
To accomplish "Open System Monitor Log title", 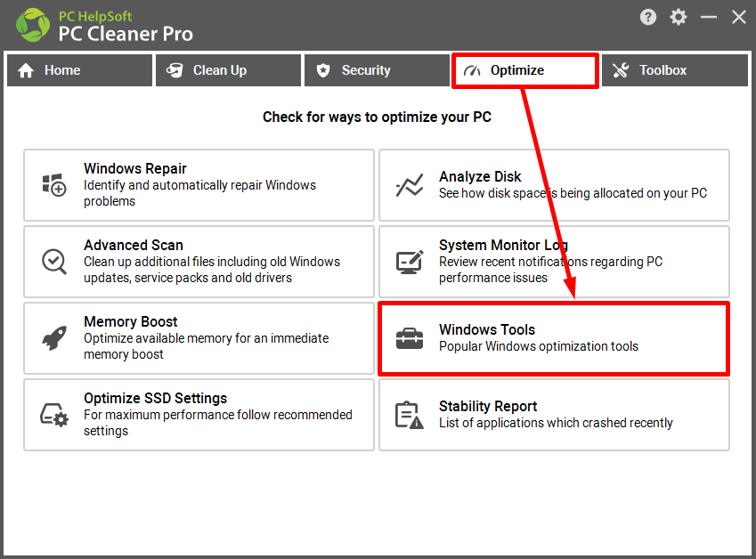I will [503, 246].
